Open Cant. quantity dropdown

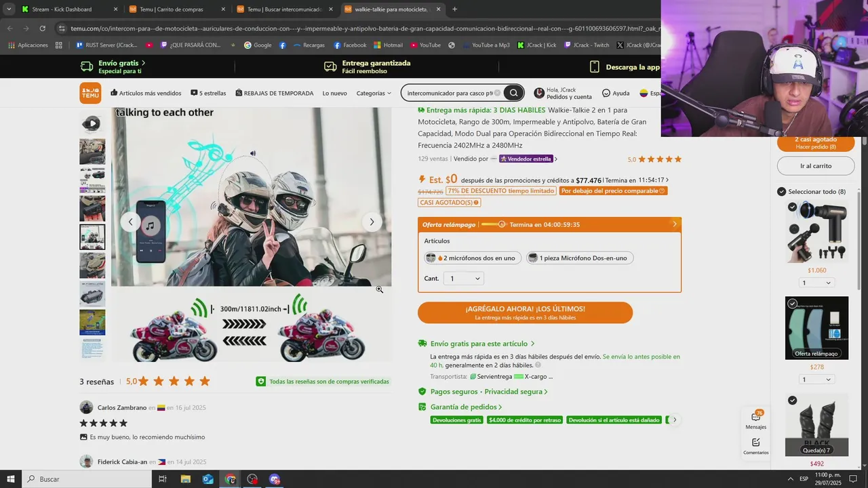pyautogui.click(x=464, y=279)
